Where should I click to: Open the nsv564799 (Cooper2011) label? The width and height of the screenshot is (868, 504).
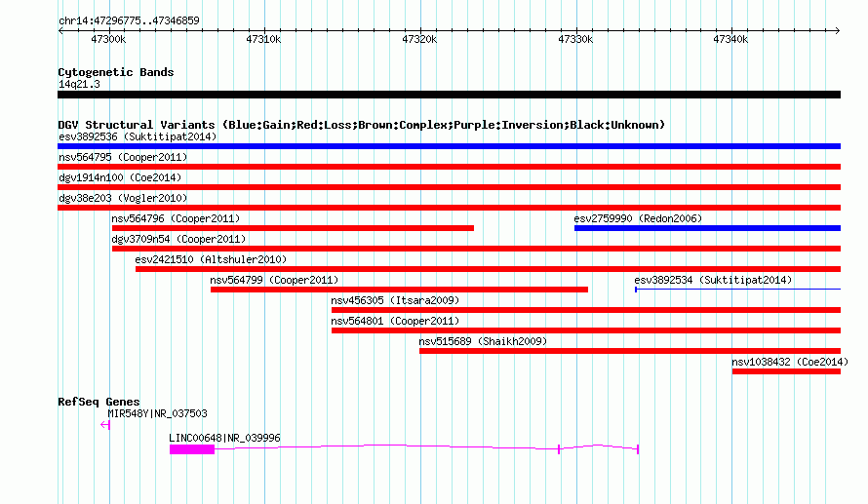coord(274,280)
